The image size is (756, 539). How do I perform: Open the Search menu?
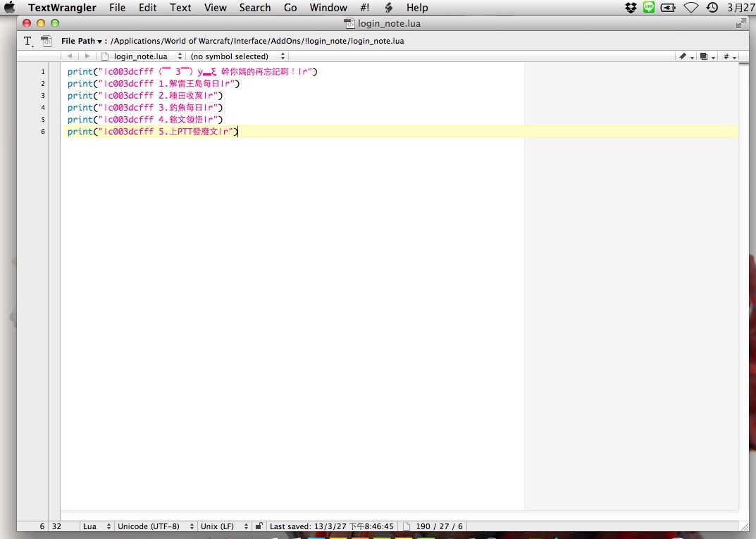(x=255, y=7)
